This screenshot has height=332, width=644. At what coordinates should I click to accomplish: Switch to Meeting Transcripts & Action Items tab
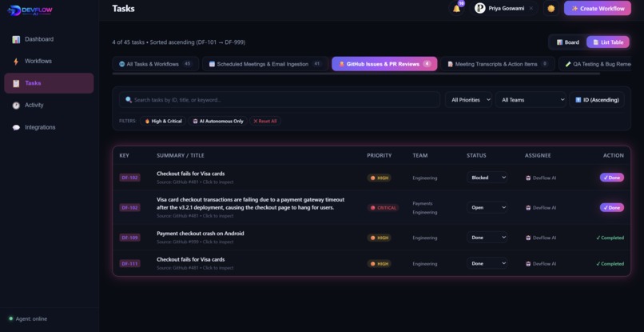coord(498,64)
